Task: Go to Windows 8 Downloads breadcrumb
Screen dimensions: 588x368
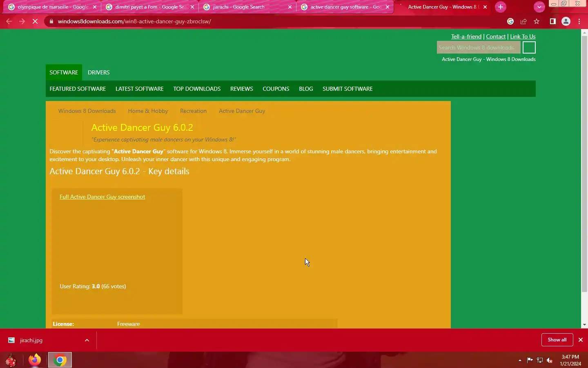Action: 87,111
